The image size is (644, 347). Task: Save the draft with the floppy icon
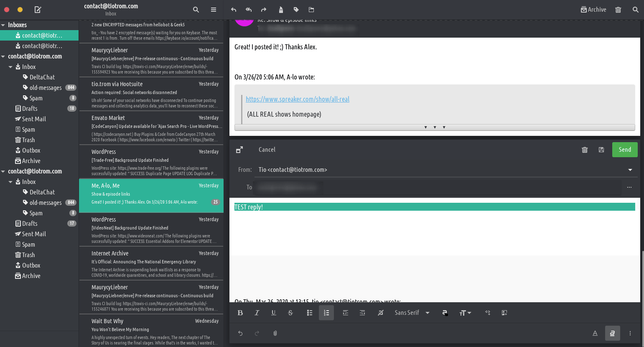click(x=601, y=150)
